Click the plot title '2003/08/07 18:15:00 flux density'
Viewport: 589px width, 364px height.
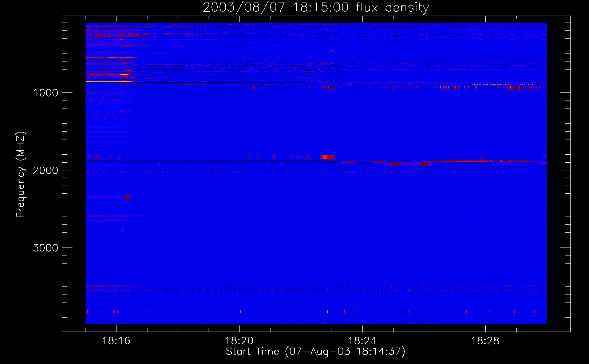click(316, 8)
